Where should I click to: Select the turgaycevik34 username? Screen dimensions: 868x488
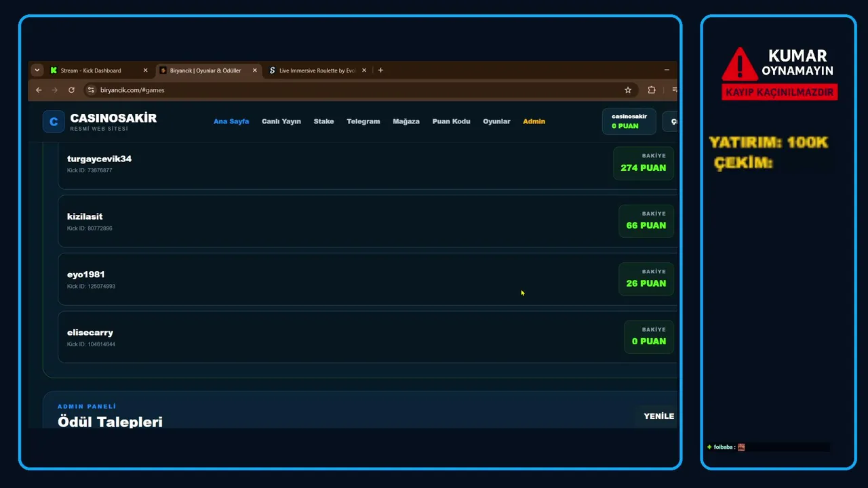point(99,159)
